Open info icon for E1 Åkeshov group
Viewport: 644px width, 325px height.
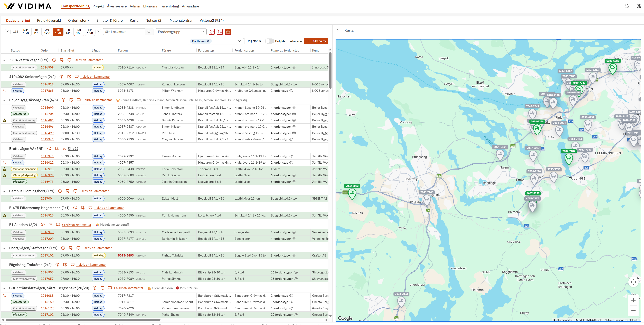pyautogui.click(x=43, y=225)
